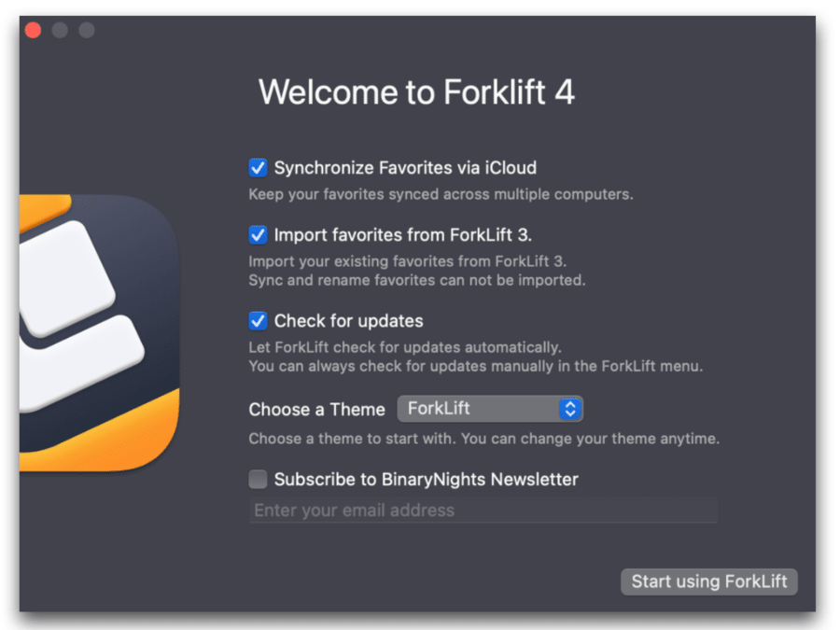
Task: Click the blue chevron on the theme dropdown
Action: (x=569, y=409)
